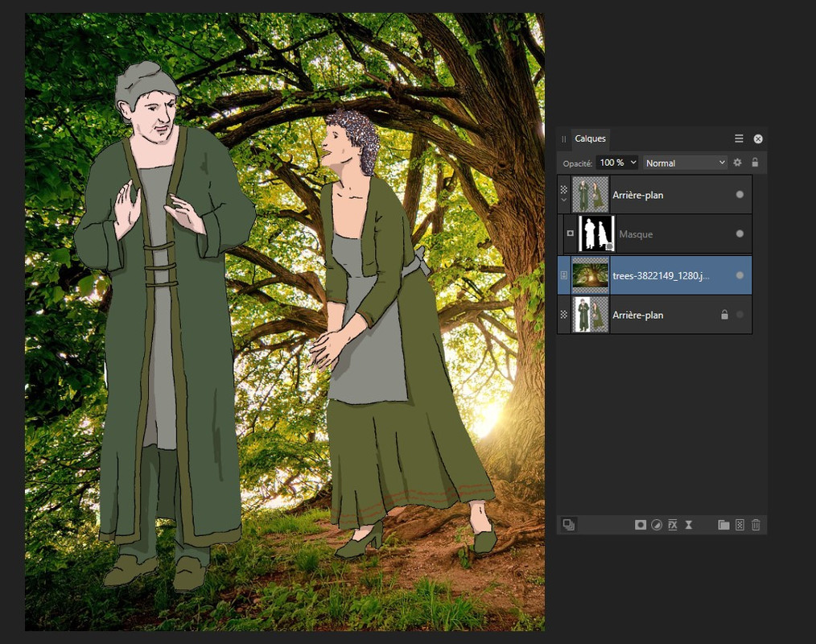Click the pixel layer type icon of top Arrière-plan
The image size is (816, 644).
tap(563, 189)
